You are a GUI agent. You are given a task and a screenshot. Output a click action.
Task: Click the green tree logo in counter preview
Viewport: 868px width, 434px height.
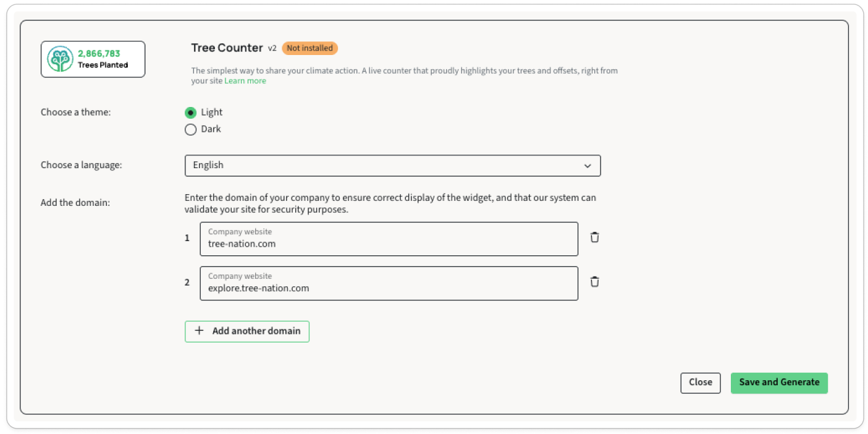point(61,59)
